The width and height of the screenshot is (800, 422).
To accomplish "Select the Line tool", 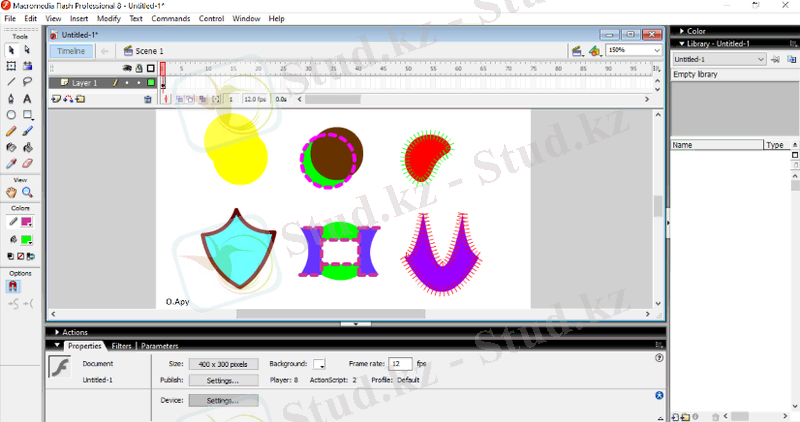I will point(11,82).
